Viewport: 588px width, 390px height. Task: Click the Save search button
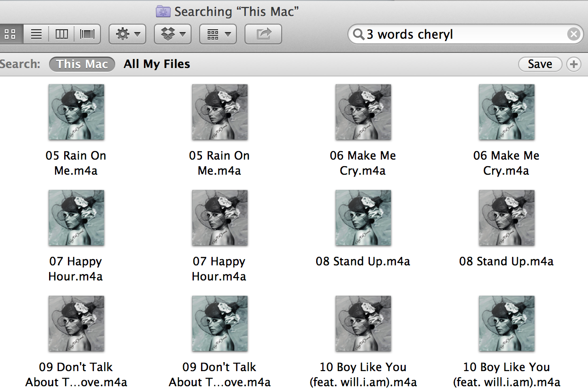[x=540, y=64]
